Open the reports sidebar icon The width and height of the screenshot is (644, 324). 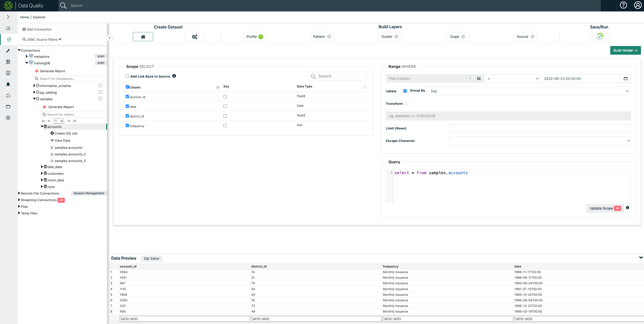point(8,73)
